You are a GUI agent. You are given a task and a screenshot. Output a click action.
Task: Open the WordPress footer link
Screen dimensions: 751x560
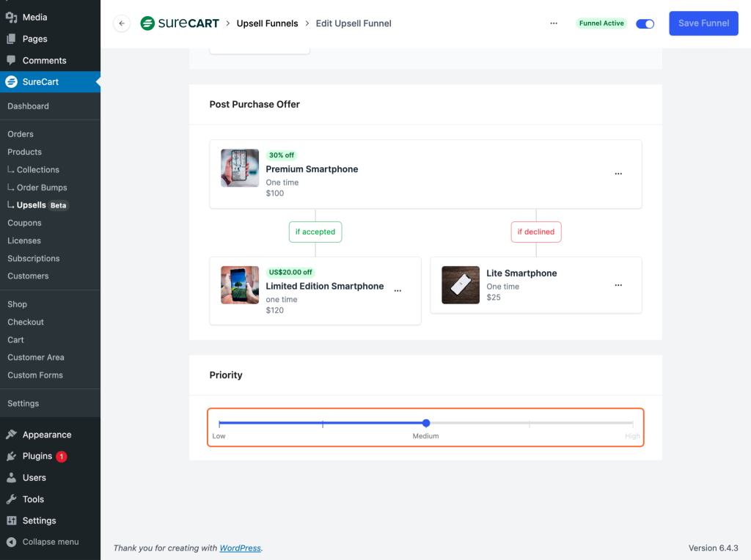(240, 548)
